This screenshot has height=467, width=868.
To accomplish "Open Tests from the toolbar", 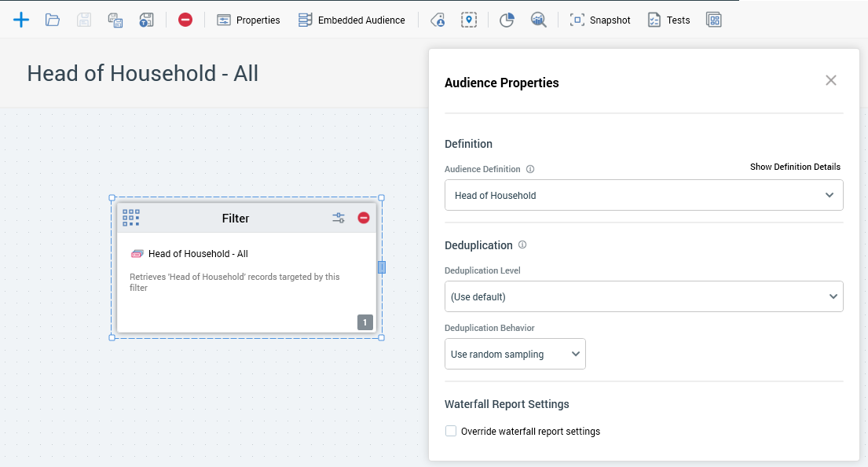I will pos(668,20).
